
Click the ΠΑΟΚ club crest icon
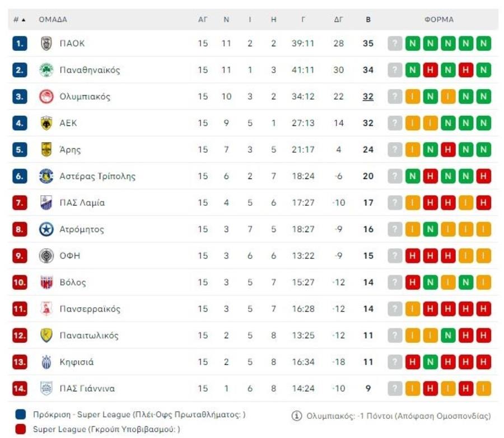pos(46,44)
